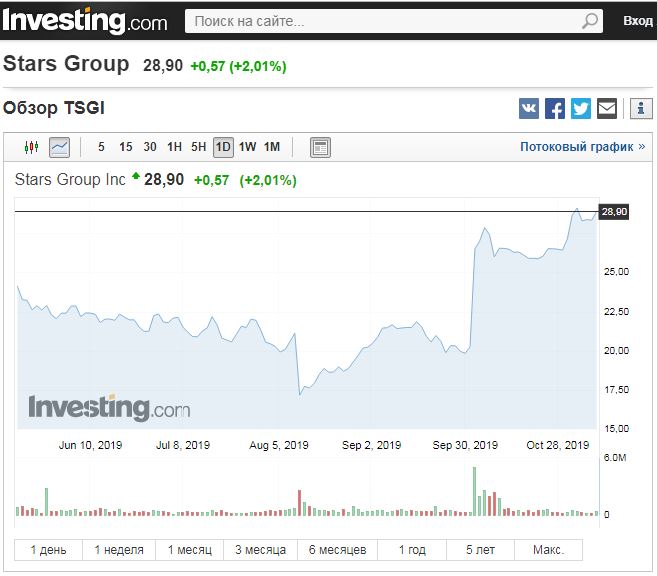This screenshot has width=657, height=576.
Task: Expand Потоковый график streaming chart
Action: (x=582, y=147)
